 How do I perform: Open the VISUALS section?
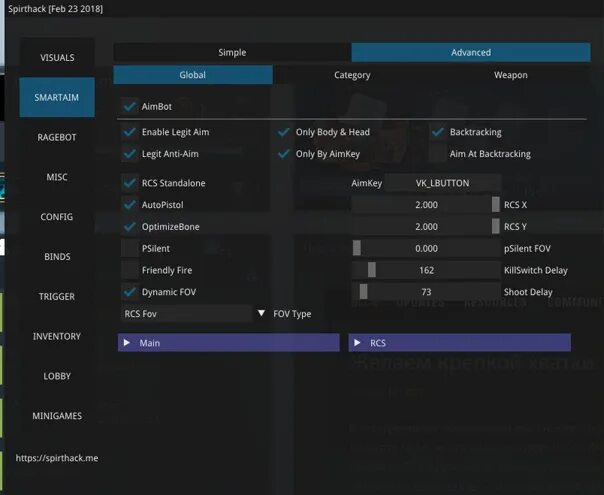point(57,58)
